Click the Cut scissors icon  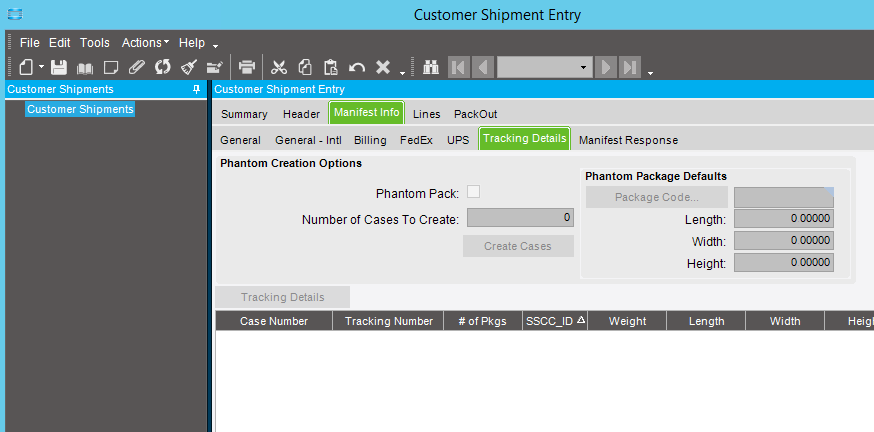pyautogui.click(x=279, y=67)
